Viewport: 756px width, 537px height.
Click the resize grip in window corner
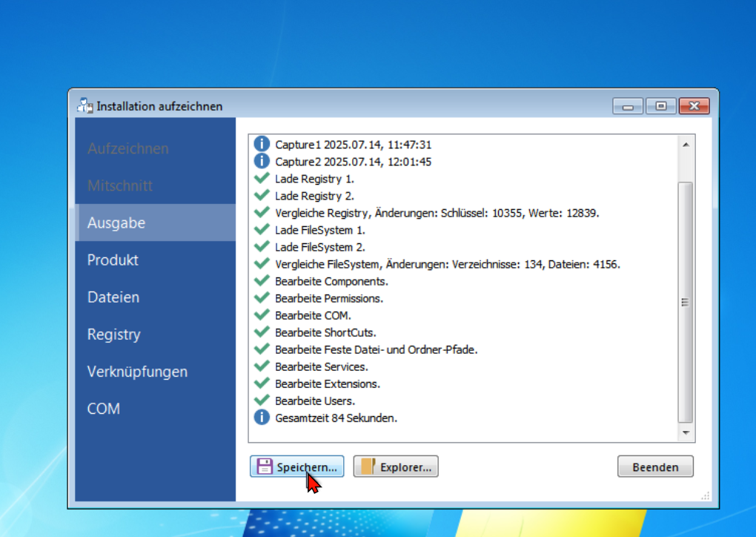pyautogui.click(x=706, y=496)
